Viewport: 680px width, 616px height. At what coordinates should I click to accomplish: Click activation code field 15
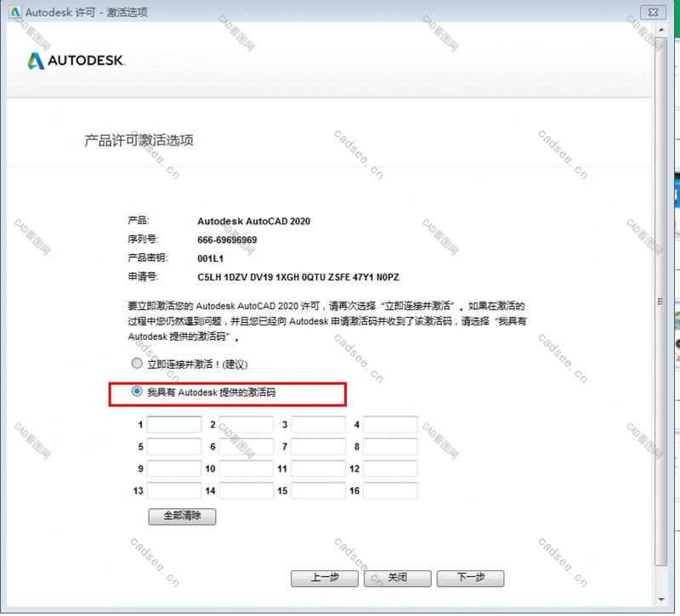(x=318, y=491)
